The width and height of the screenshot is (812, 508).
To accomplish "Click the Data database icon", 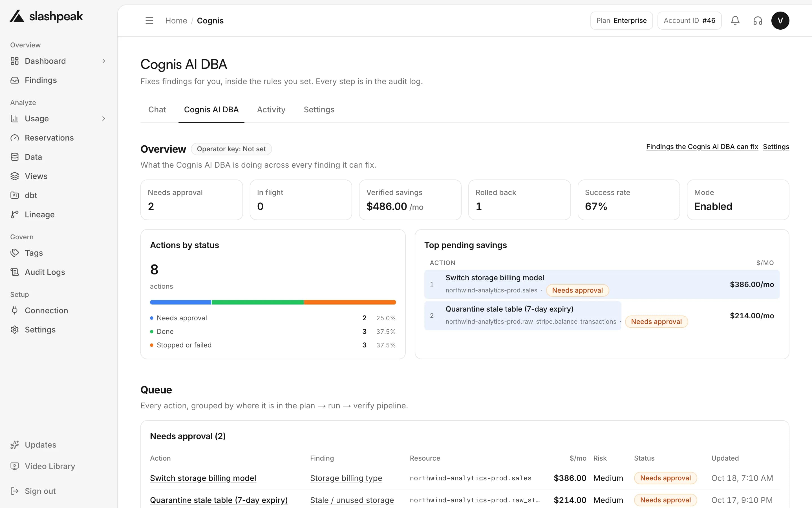I will click(14, 157).
